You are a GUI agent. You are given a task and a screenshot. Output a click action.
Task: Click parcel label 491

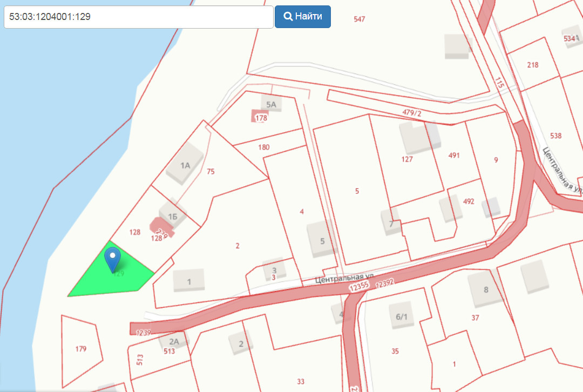[454, 156]
